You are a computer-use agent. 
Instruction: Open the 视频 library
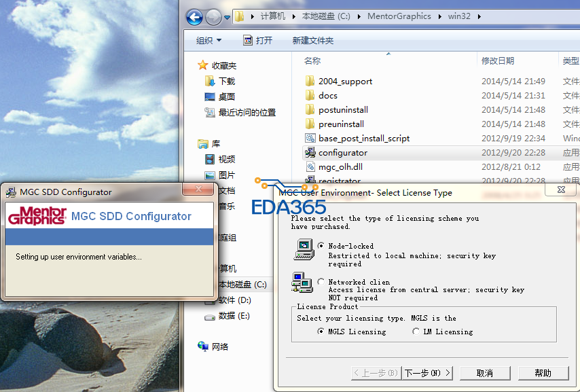pyautogui.click(x=226, y=159)
